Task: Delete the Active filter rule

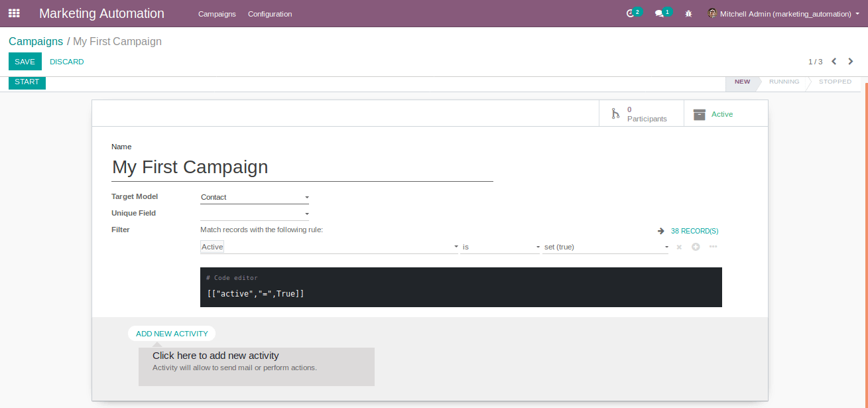Action: (x=679, y=247)
